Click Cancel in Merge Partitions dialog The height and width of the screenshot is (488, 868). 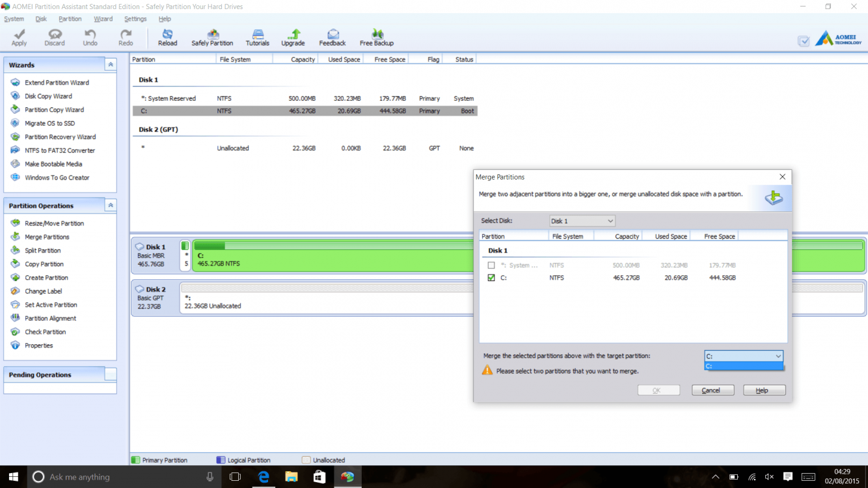coord(713,390)
